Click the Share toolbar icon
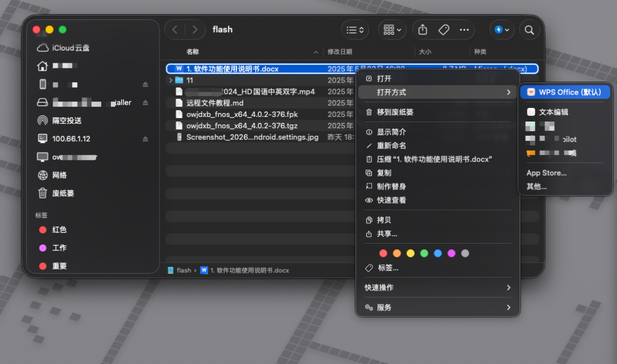Viewport: 617px width, 364px height. pyautogui.click(x=423, y=30)
